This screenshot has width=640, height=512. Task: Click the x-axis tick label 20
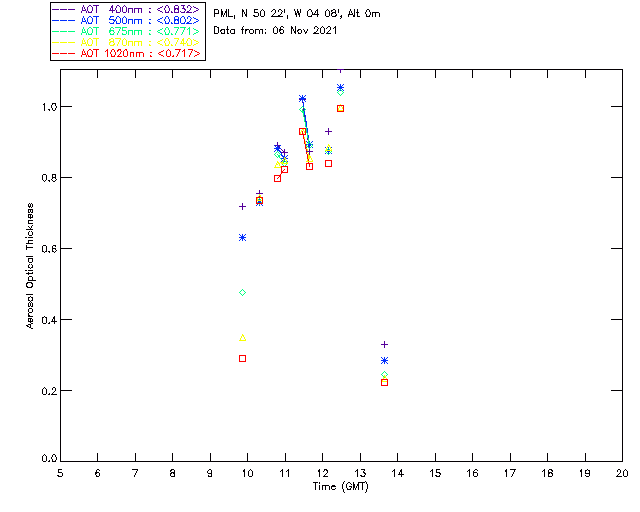click(x=622, y=473)
